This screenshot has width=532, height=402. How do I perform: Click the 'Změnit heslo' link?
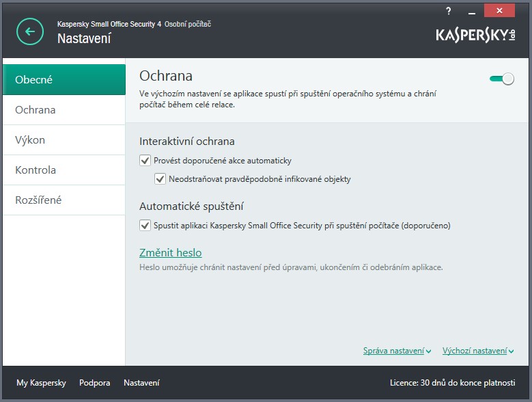tap(171, 253)
